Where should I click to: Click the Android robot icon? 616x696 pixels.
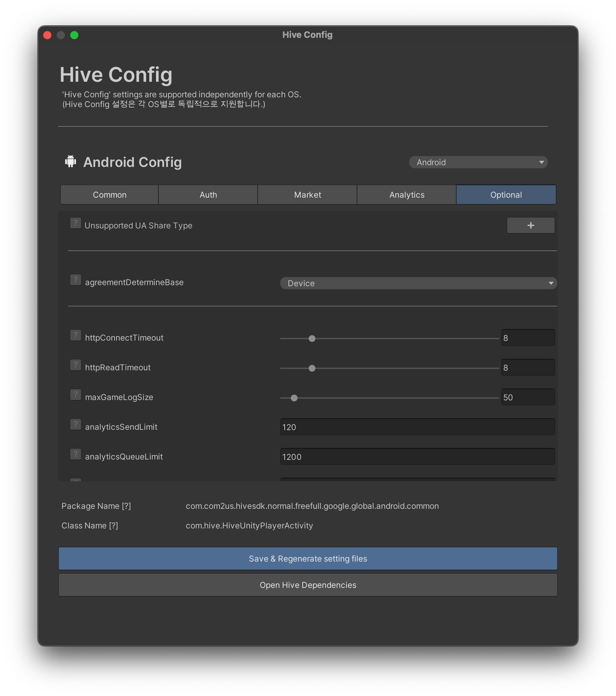point(71,161)
